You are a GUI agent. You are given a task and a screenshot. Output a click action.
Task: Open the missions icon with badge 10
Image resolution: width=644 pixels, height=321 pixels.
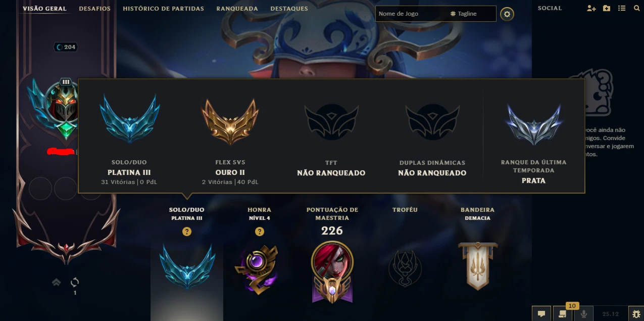562,313
